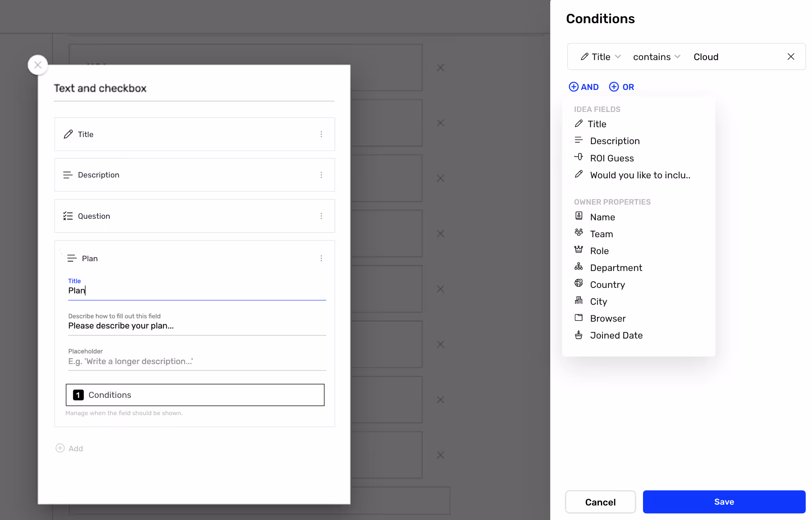812x520 pixels.
Task: Add an AND condition
Action: 584,87
